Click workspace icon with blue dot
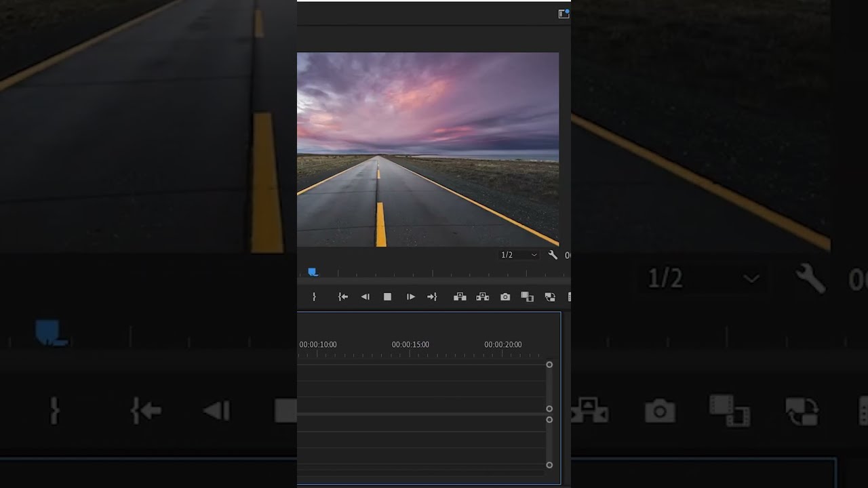Screen dimensions: 868x488 (x=564, y=14)
